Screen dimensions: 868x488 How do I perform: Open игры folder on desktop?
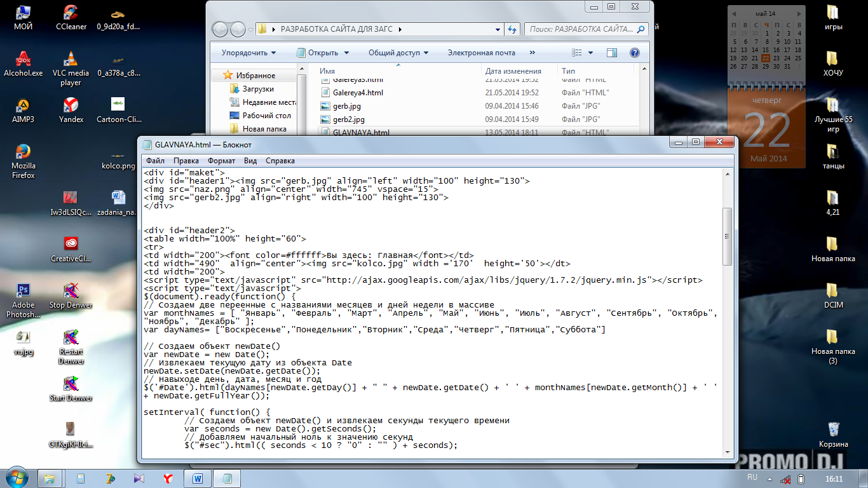833,17
